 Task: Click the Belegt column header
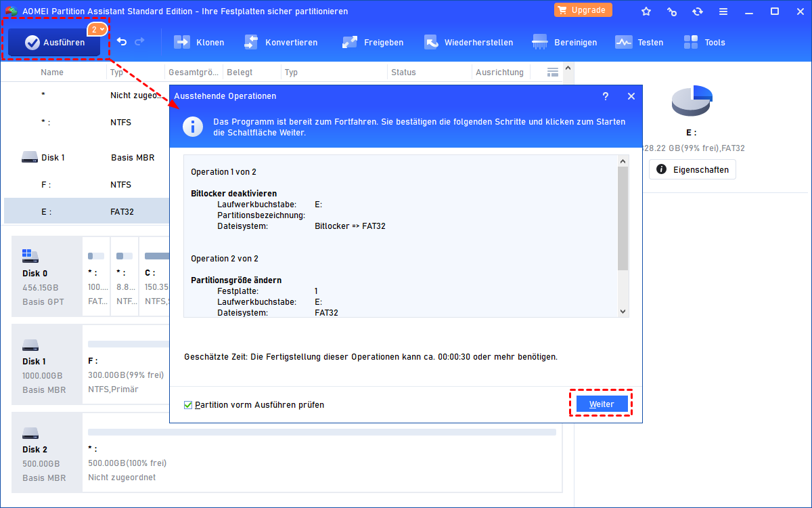(240, 72)
